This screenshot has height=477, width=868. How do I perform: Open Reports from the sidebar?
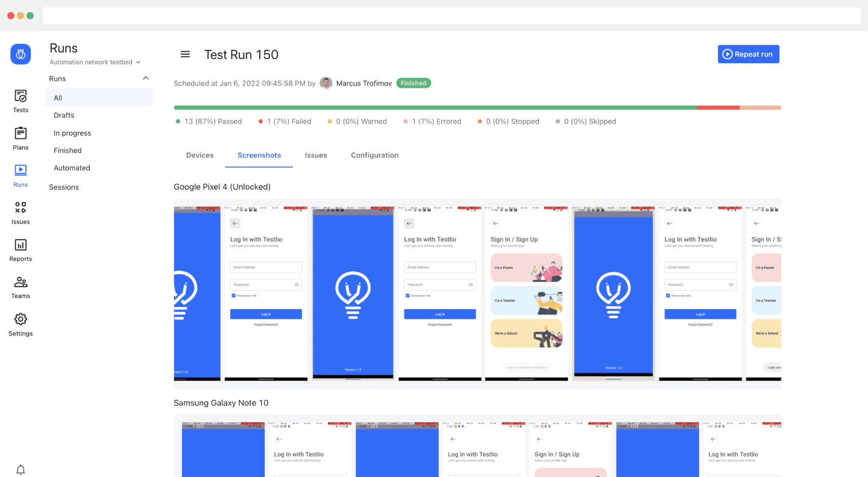tap(20, 249)
